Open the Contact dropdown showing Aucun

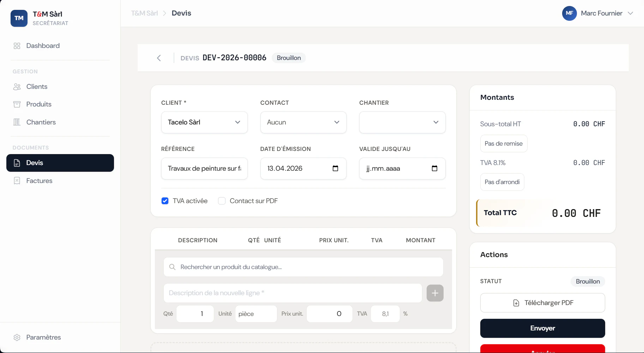point(303,122)
